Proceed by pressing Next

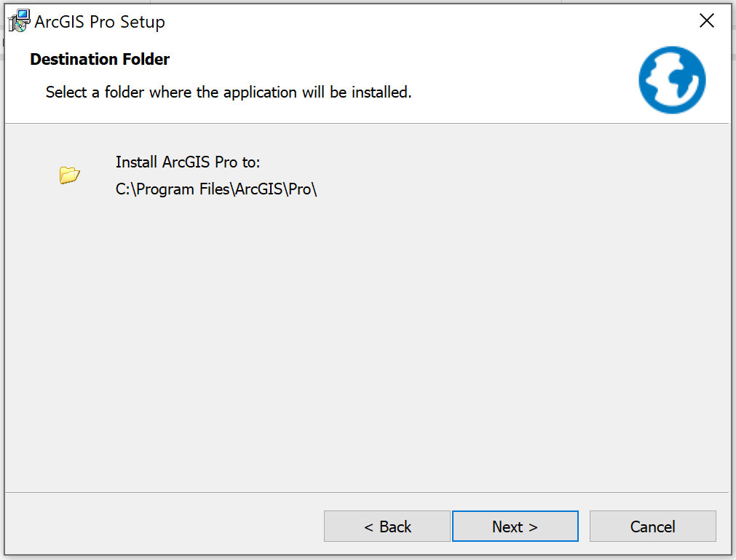tap(515, 527)
